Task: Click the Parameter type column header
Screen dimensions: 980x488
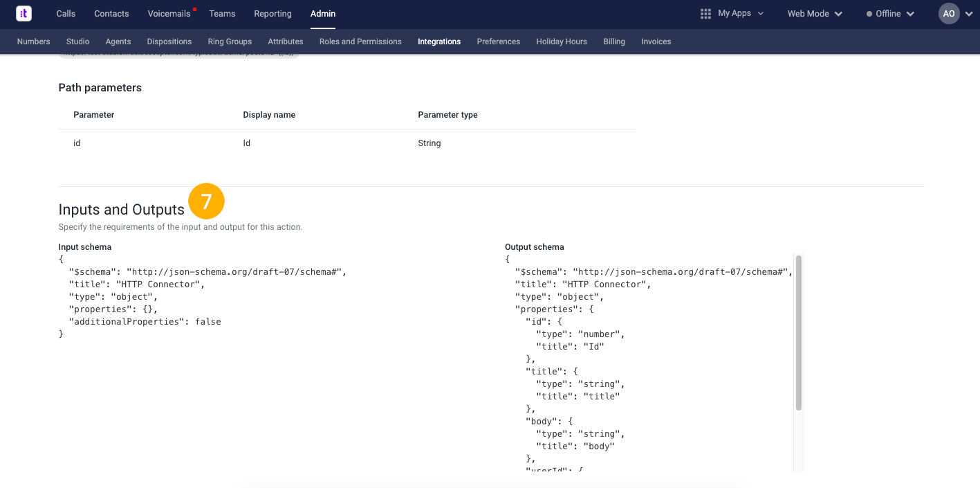Action: point(447,115)
